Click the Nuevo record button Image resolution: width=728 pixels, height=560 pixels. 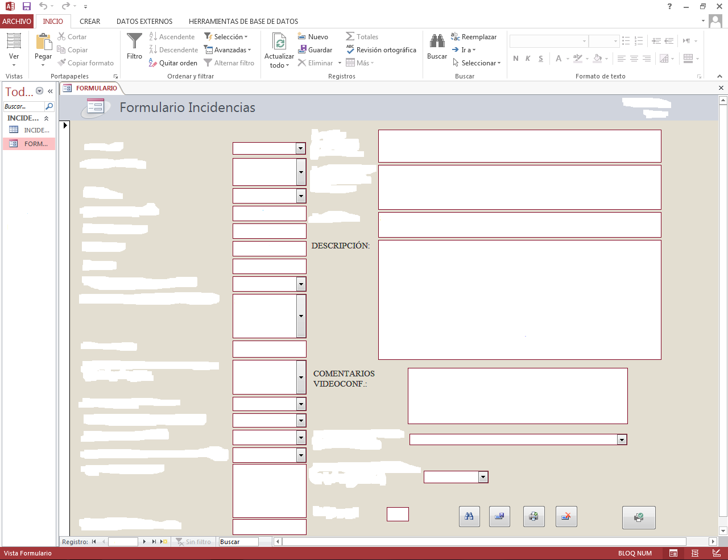coord(313,36)
